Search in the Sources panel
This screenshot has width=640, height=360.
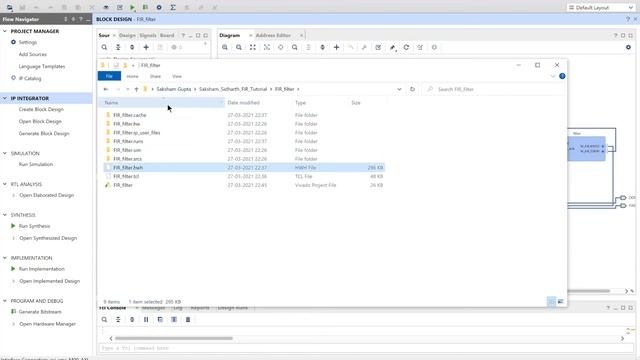coord(104,47)
